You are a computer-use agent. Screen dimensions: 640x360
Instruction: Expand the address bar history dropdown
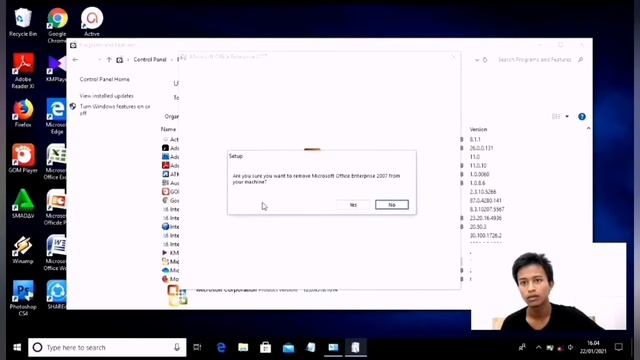476,60
